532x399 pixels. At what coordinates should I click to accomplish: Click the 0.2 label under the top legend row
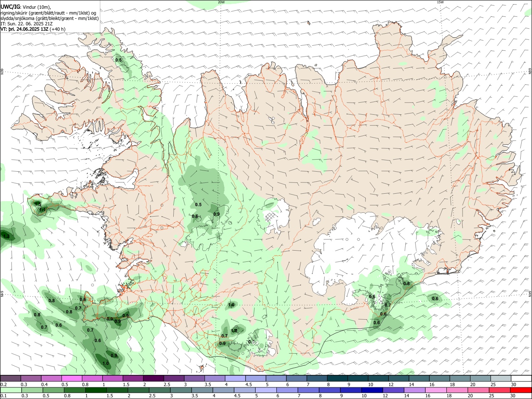[x=3, y=384]
